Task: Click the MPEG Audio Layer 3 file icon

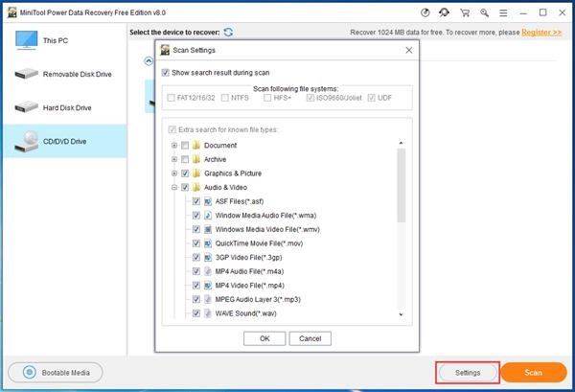Action: 208,299
